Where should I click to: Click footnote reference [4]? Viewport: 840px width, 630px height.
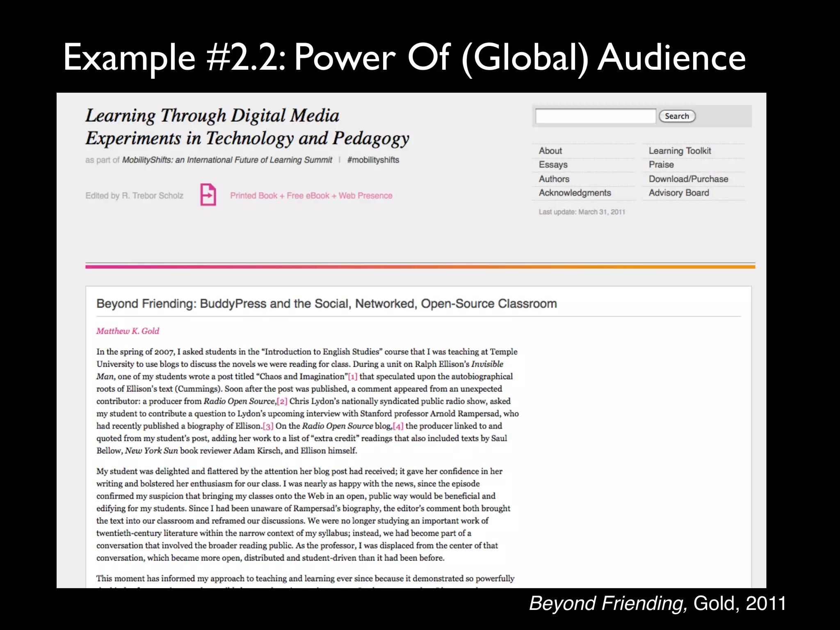(398, 426)
